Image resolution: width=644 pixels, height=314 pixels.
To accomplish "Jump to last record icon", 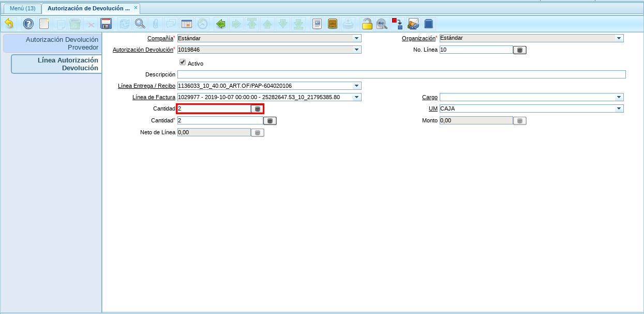I will click(298, 24).
